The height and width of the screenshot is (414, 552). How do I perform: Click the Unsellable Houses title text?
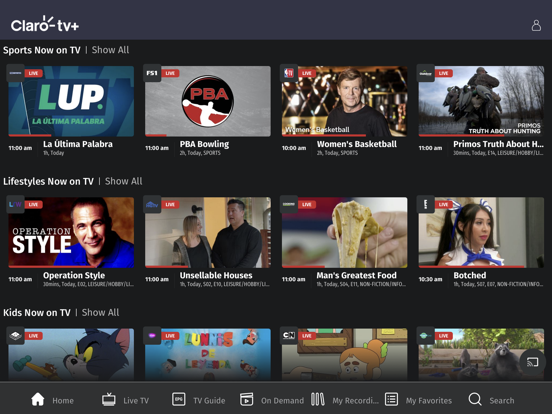216,275
